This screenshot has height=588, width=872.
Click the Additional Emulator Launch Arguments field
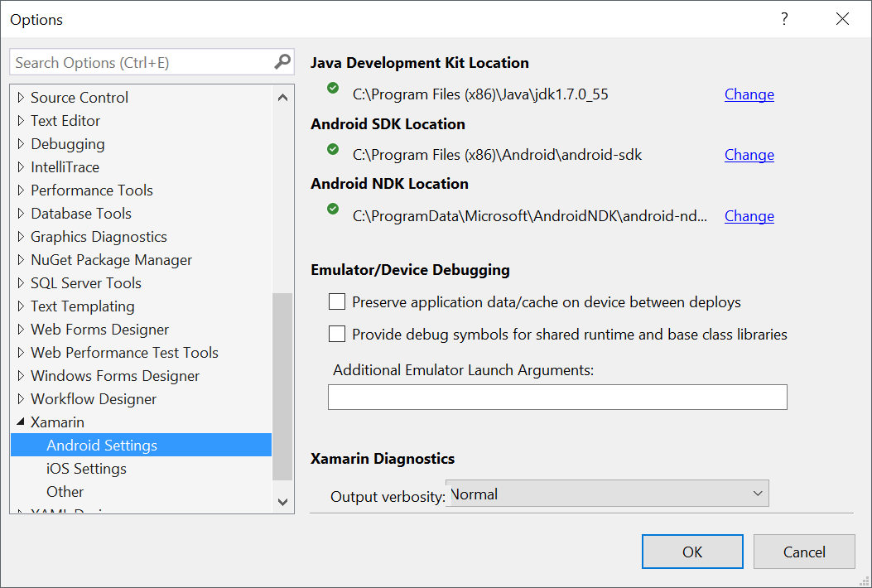pos(557,398)
